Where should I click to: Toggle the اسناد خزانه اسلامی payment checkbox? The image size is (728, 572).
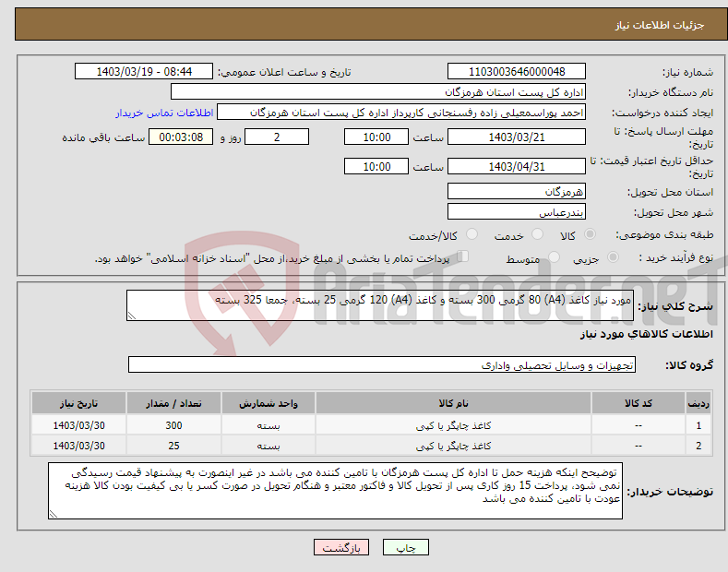pos(463,256)
